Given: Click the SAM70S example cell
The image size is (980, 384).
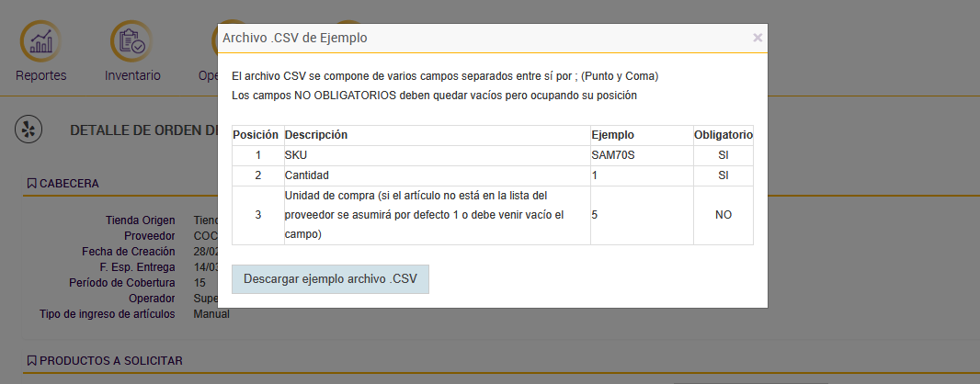Looking at the screenshot, I should pyautogui.click(x=613, y=155).
